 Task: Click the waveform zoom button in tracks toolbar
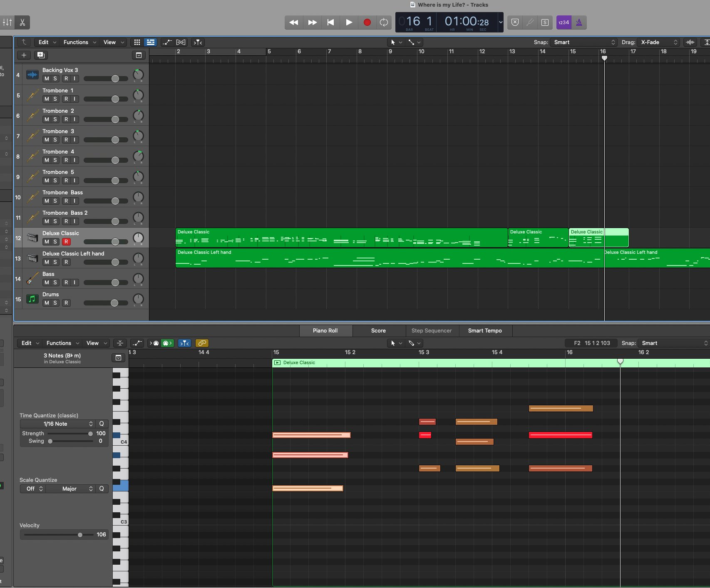pos(690,42)
